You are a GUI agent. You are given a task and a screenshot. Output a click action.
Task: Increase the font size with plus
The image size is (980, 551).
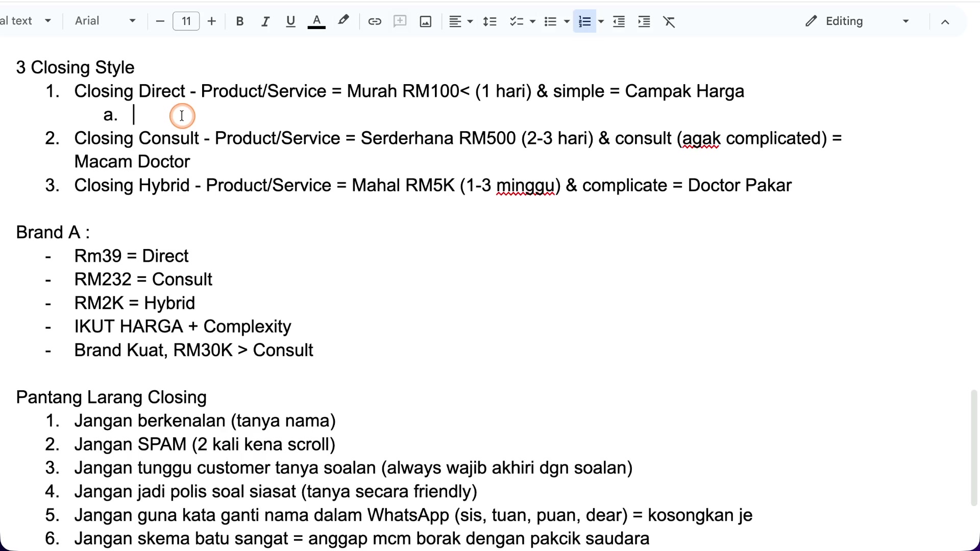[212, 21]
